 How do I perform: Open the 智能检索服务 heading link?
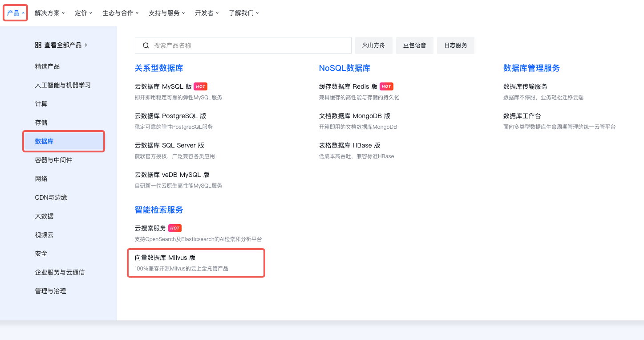click(x=159, y=210)
